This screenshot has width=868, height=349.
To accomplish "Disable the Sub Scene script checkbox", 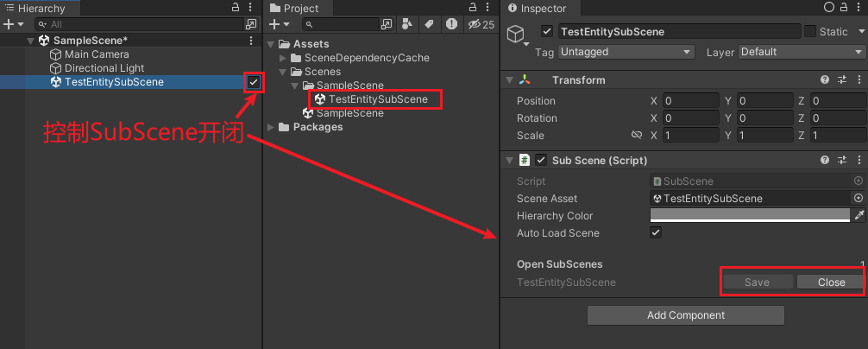I will 541,160.
